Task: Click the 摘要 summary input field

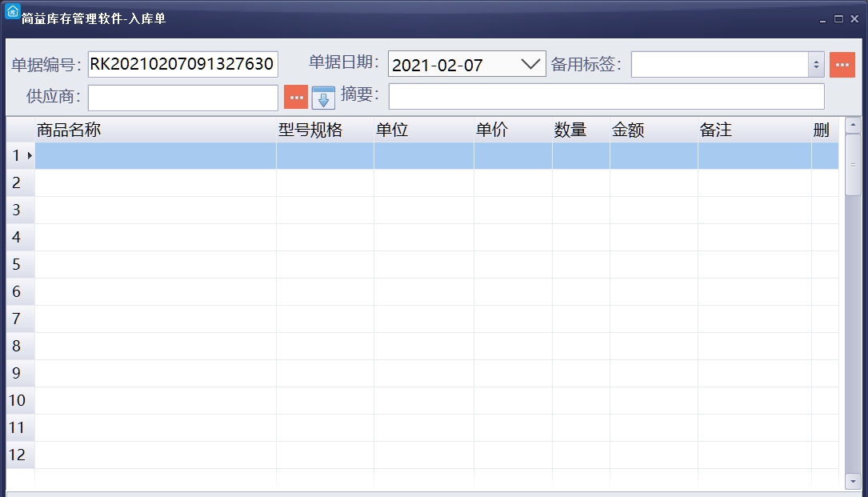Action: (x=606, y=96)
